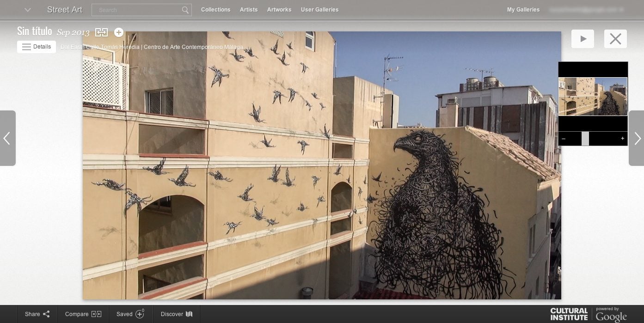The image size is (644, 323).
Task: Open the User Galleries page
Action: point(319,10)
